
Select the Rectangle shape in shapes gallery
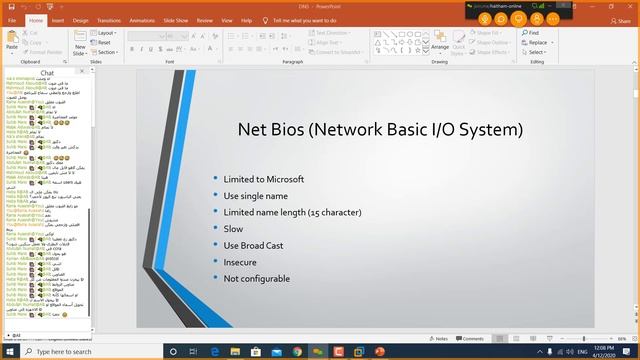click(402, 35)
